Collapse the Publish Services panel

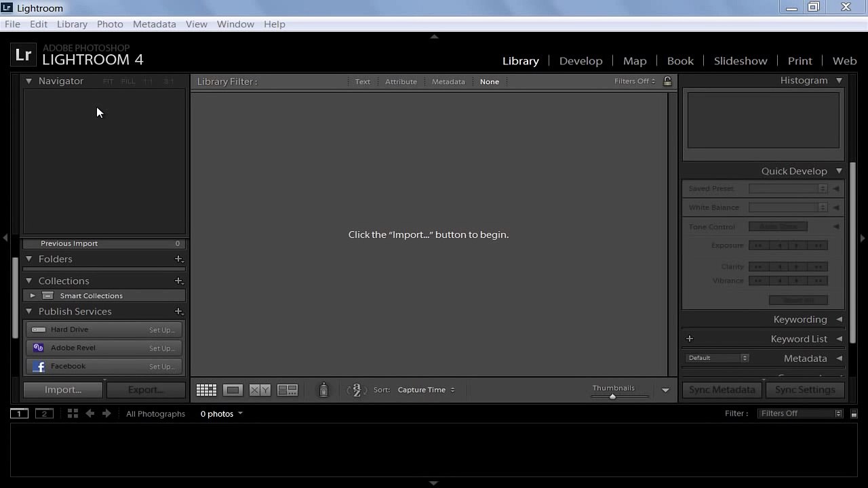coord(28,311)
